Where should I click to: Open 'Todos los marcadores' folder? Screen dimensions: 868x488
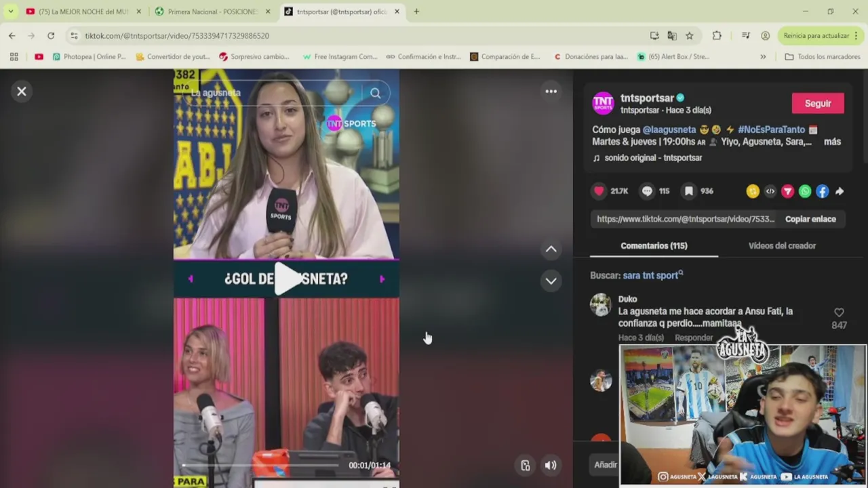[x=823, y=57]
